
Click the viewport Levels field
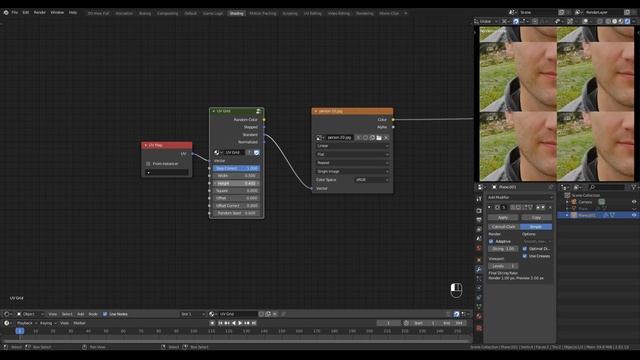pyautogui.click(x=503, y=266)
